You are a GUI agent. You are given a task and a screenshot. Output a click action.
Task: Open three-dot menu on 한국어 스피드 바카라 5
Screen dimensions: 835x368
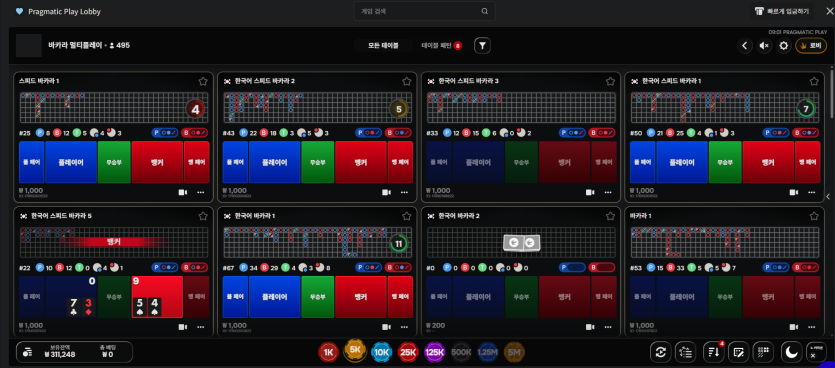click(x=201, y=327)
